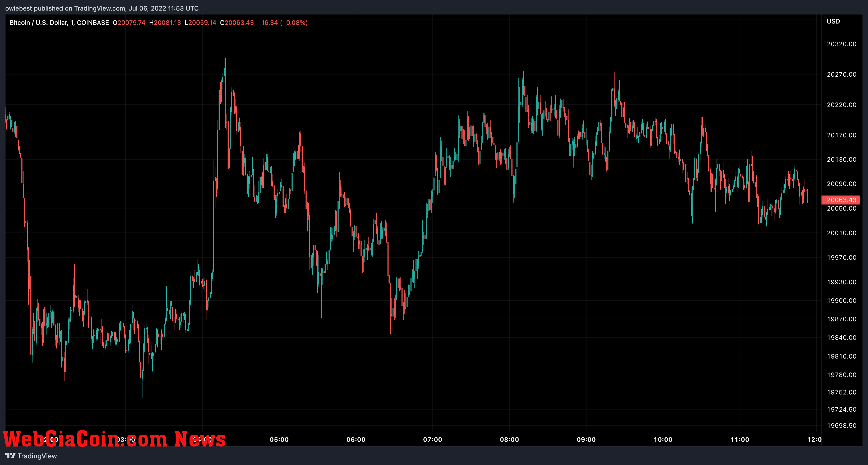
Task: Click the 20220.00 price axis label
Action: (x=841, y=105)
